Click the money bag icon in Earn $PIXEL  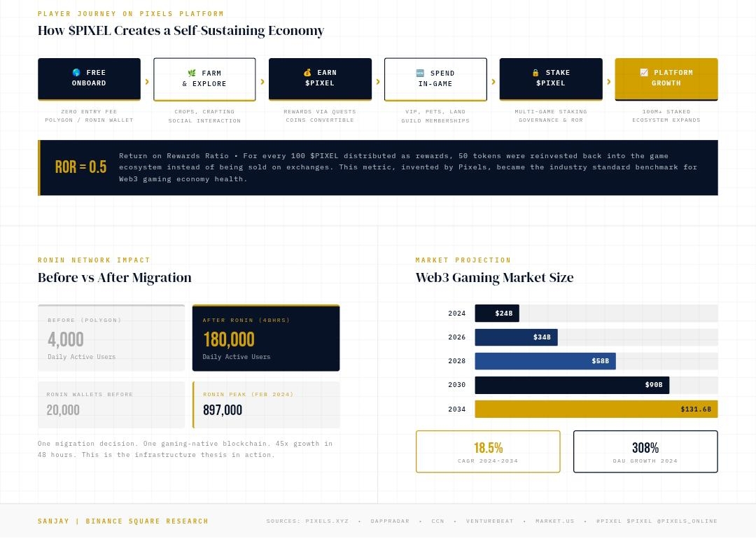point(307,72)
